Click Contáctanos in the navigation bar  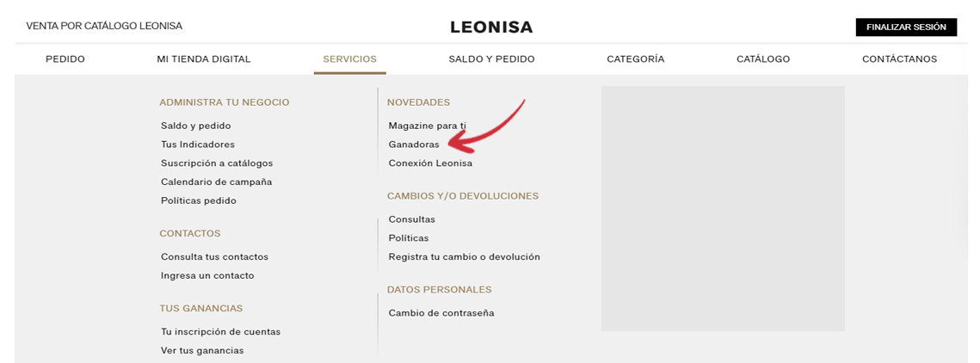point(899,59)
